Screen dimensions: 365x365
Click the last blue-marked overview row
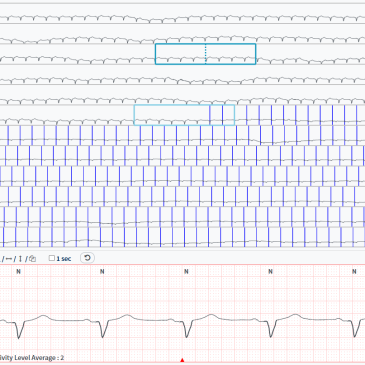point(182,237)
